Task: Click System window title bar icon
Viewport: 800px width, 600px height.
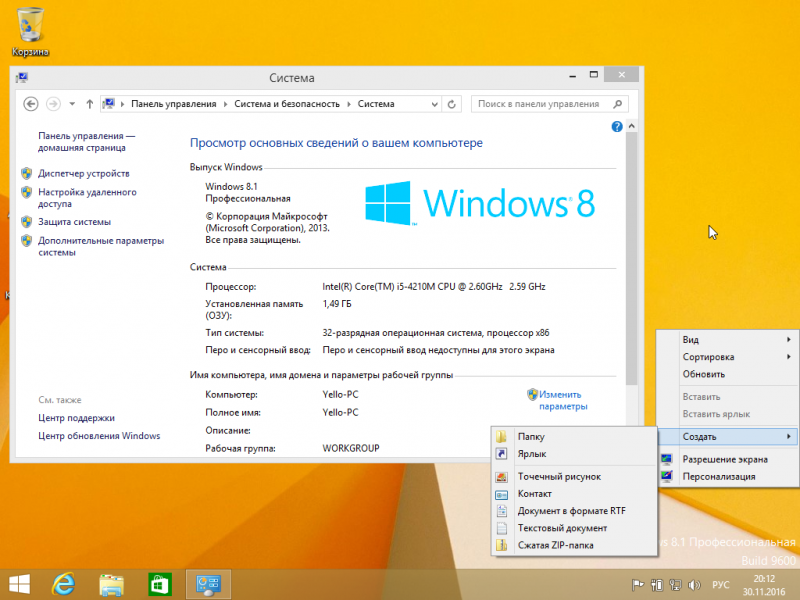Action: [22, 78]
